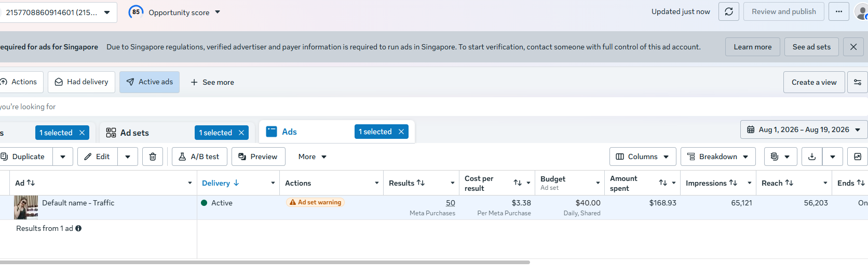Expand the Opportunity score dropdown
Screen dimensions: 868x273
[x=218, y=12]
